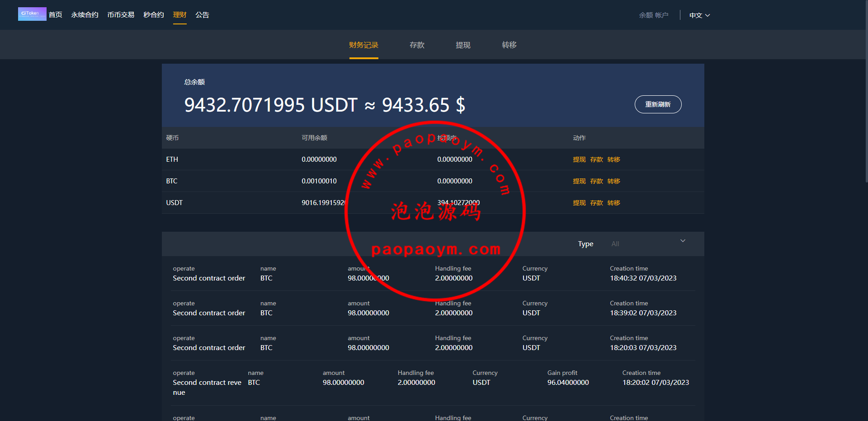Viewport: 868px width, 421px height.
Task: Click 转移 in the USDT row
Action: pyautogui.click(x=613, y=203)
